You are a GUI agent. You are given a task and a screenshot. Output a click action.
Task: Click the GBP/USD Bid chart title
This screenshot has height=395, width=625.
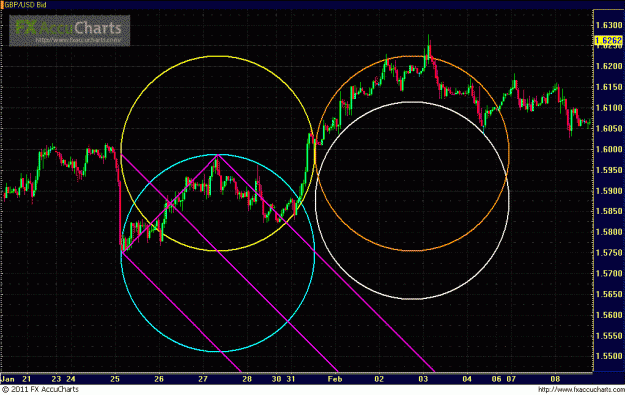coord(26,5)
